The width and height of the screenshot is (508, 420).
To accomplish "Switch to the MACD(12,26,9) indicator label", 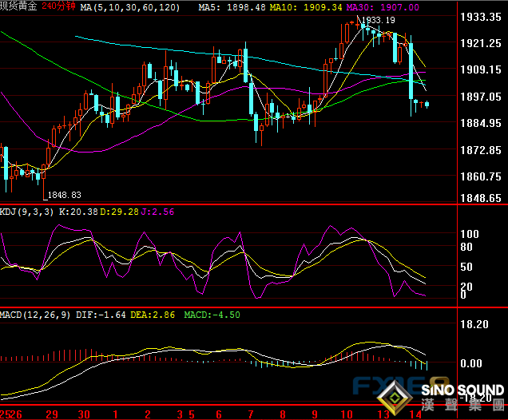I will coord(37,315).
